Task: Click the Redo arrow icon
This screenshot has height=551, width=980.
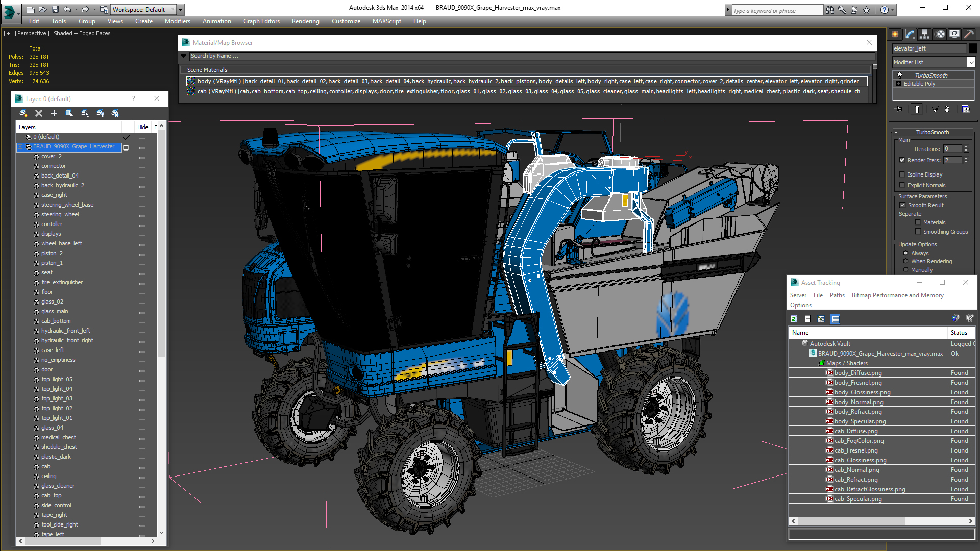Action: pyautogui.click(x=85, y=9)
